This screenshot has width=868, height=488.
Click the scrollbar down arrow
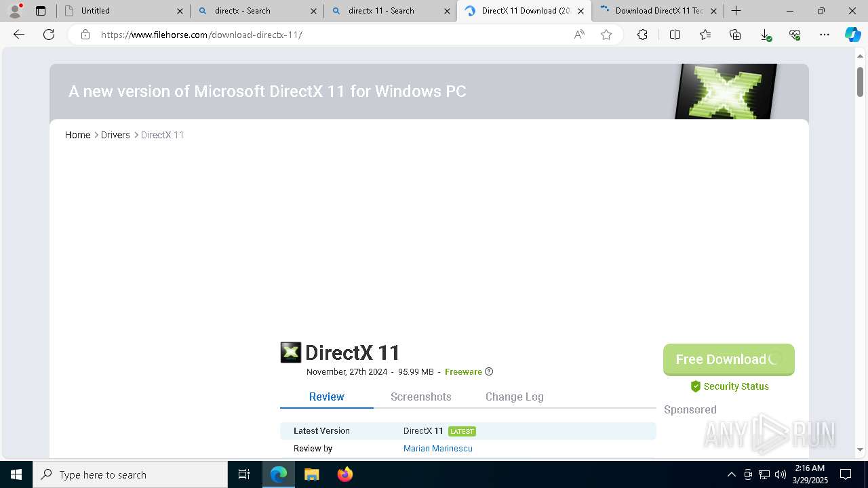[860, 449]
